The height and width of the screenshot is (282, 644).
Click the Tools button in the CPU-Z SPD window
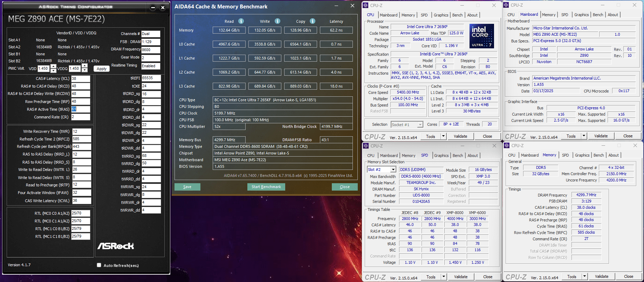(x=431, y=277)
